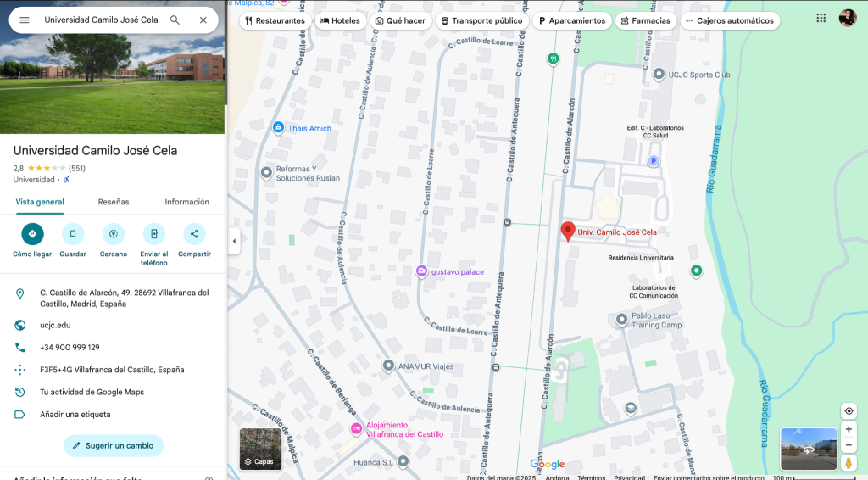This screenshot has width=868, height=480.
Task: Focus the search field with Universidad Camilo José Cela
Action: coord(102,20)
